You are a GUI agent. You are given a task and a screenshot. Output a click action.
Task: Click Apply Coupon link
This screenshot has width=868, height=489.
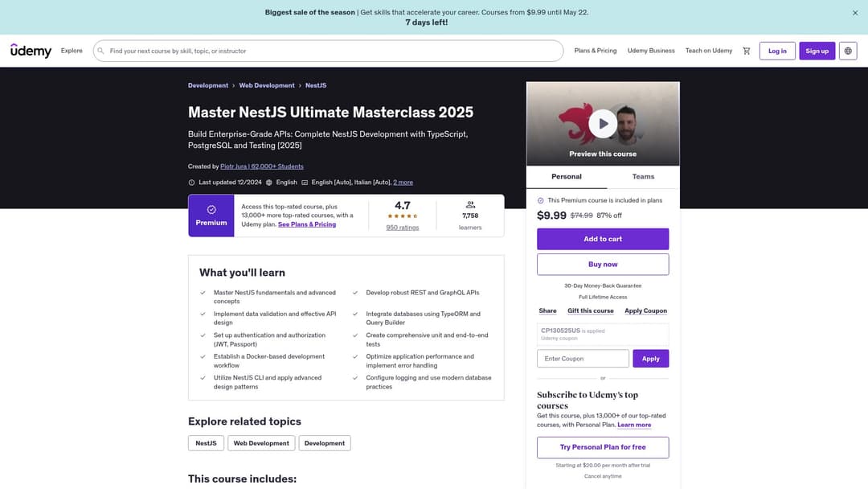pos(645,311)
